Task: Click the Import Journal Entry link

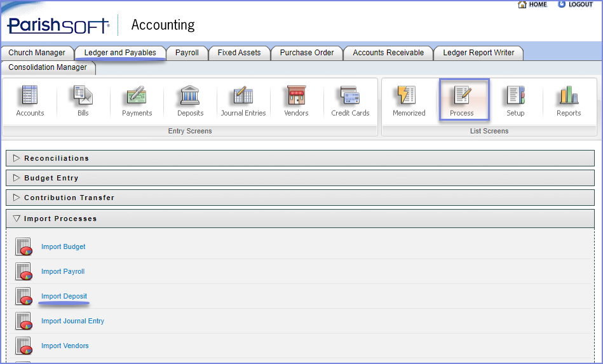Action: click(72, 321)
